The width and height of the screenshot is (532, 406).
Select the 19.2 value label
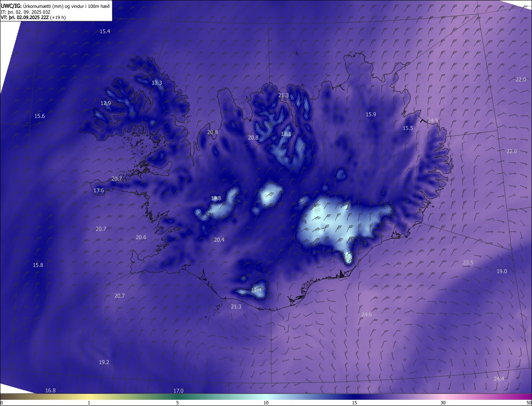point(104,362)
